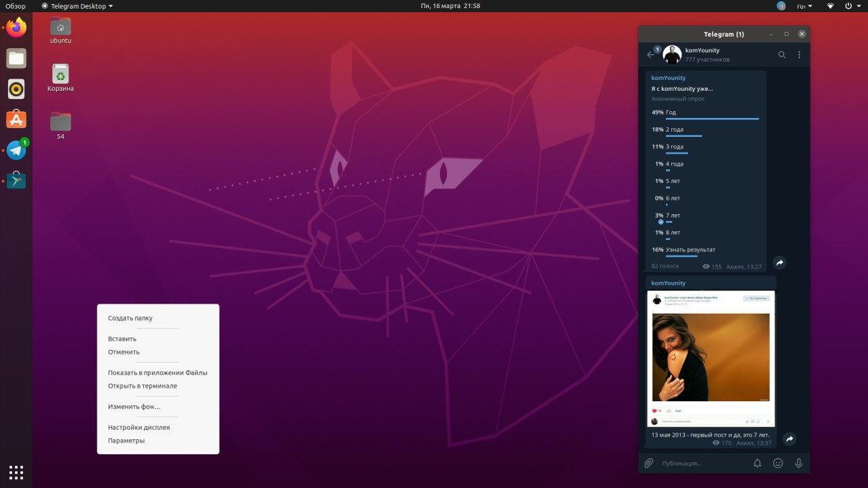The width and height of the screenshot is (868, 488).
Task: Open the clock "Пн, 16 марта 21:58"
Action: [450, 5]
